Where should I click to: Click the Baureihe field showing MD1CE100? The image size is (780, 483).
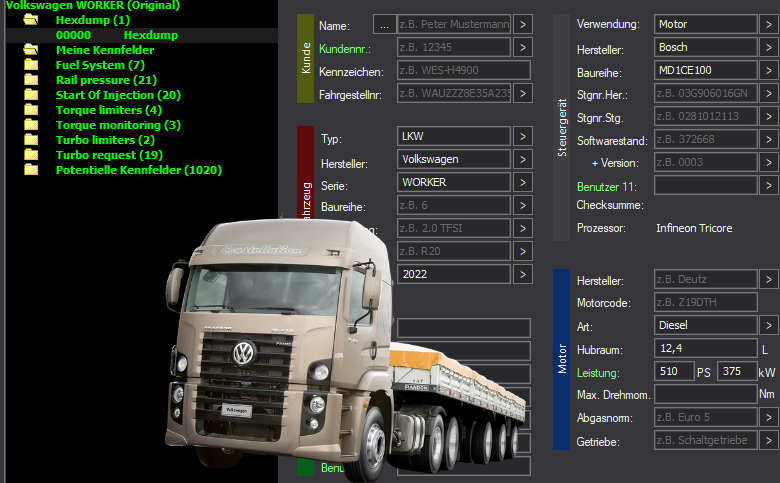[x=706, y=70]
